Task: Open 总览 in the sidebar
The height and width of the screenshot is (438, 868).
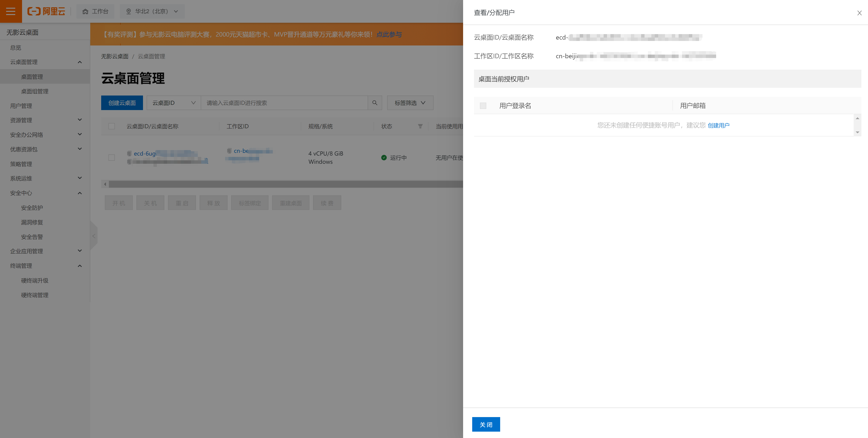Action: [15, 48]
